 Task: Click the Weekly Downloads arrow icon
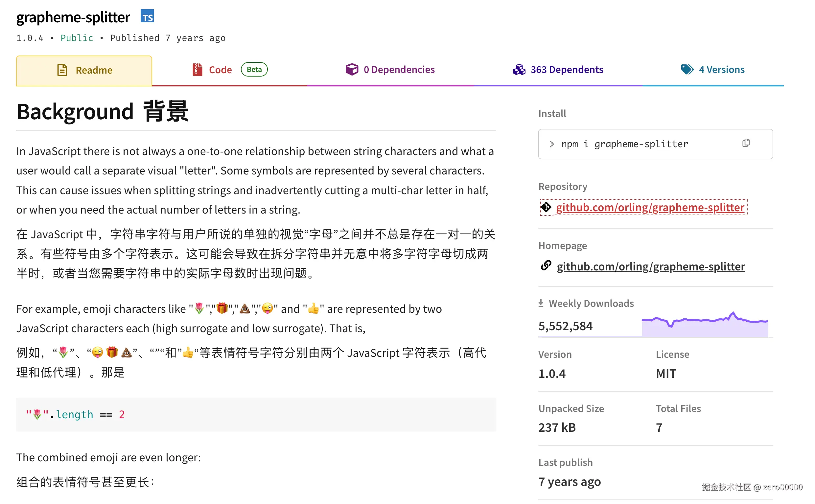(541, 303)
